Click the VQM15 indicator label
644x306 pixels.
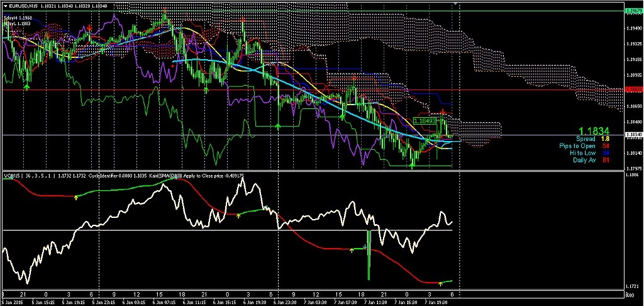point(11,176)
